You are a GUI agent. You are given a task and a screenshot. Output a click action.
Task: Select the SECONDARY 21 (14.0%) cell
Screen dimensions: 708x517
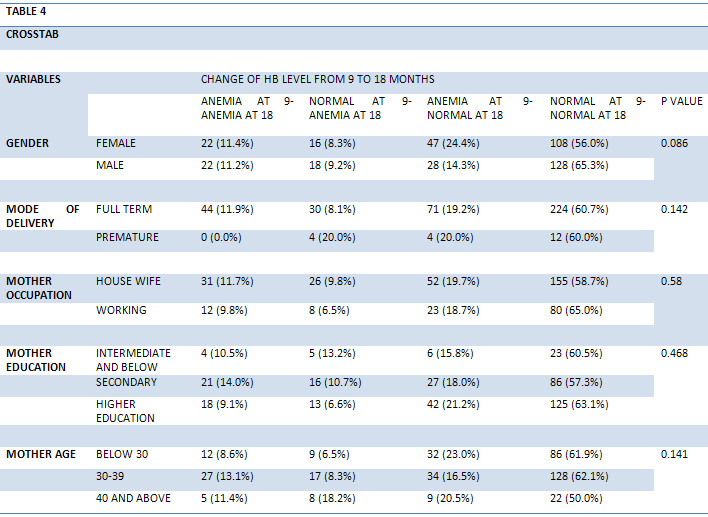tap(227, 382)
